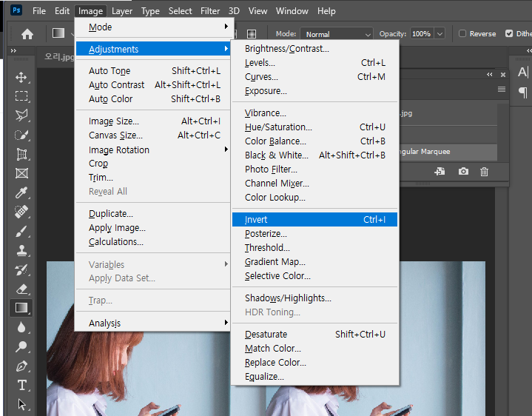Select the Pen tool
Viewport: 532px width, 416px height.
[x=21, y=366]
